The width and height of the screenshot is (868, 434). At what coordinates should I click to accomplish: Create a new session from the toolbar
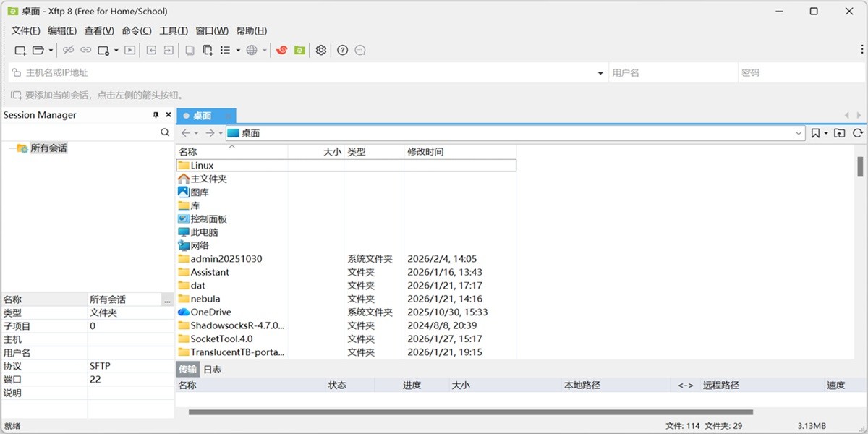20,50
